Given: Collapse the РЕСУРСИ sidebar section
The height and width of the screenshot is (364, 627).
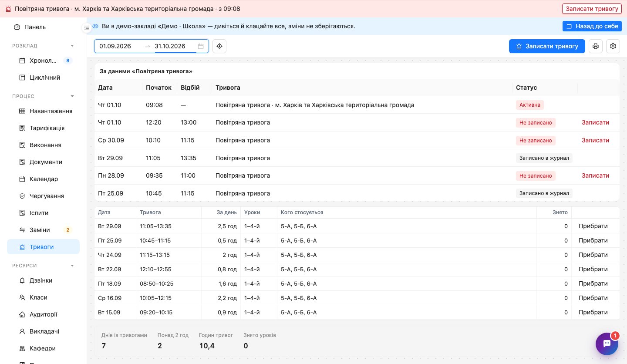Looking at the screenshot, I should [72, 266].
